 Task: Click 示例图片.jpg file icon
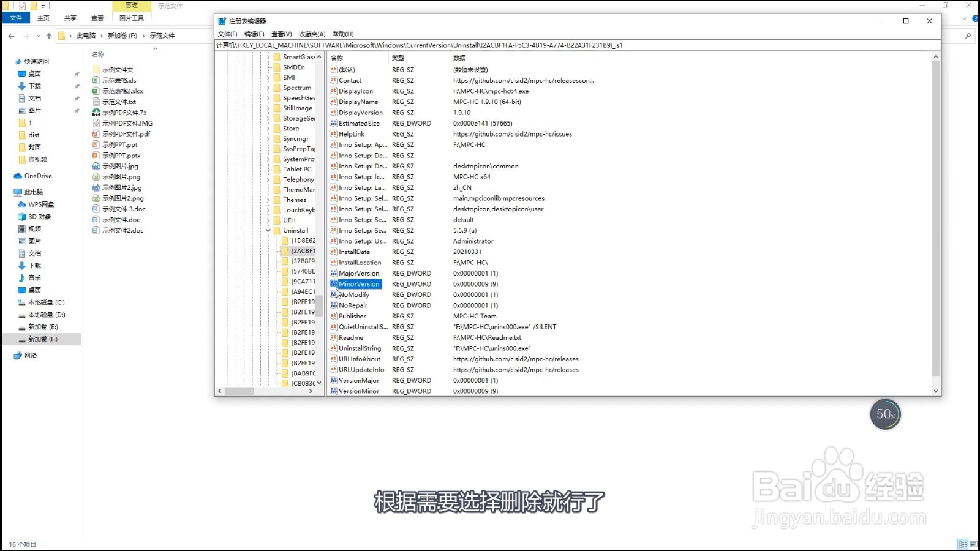click(x=96, y=167)
